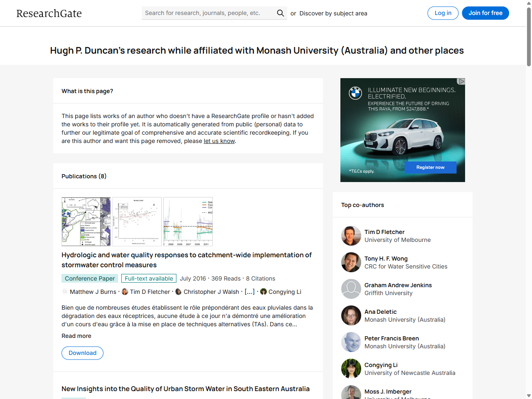
Task: Click Tony H. F. Wong's profile picture
Action: (351, 262)
